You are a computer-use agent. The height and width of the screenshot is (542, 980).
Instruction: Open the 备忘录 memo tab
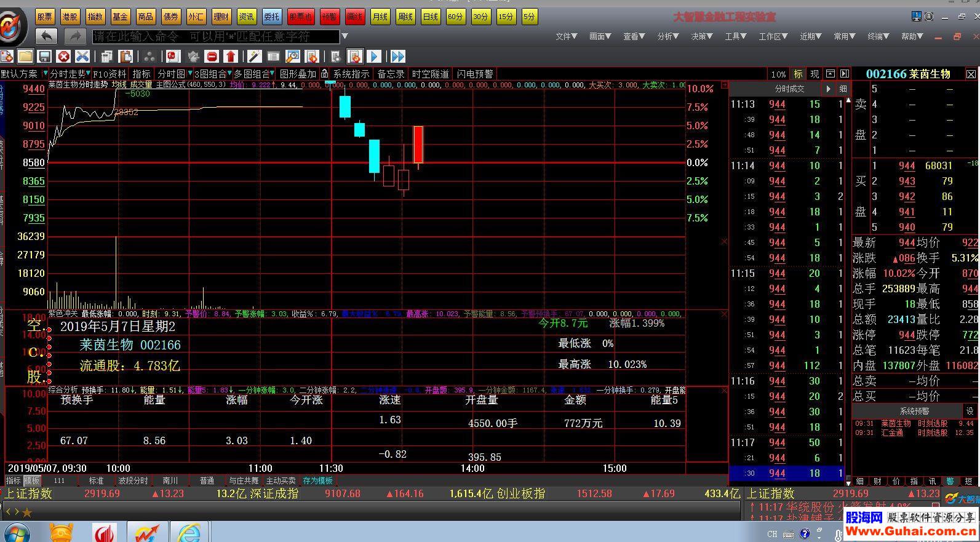click(x=391, y=74)
